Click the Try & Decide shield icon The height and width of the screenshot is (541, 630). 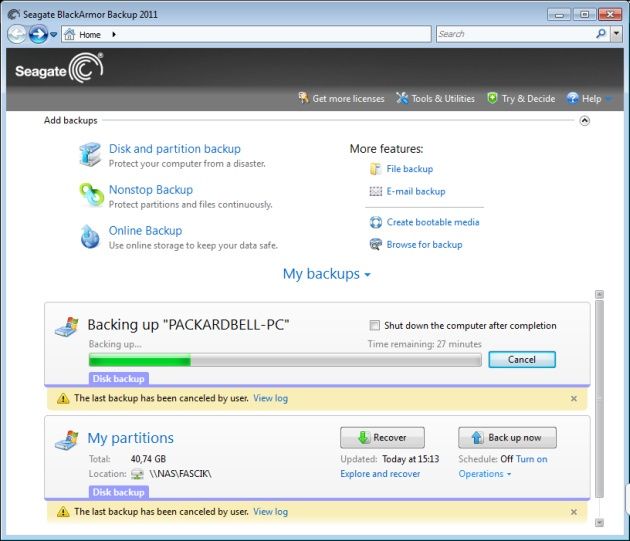[492, 98]
